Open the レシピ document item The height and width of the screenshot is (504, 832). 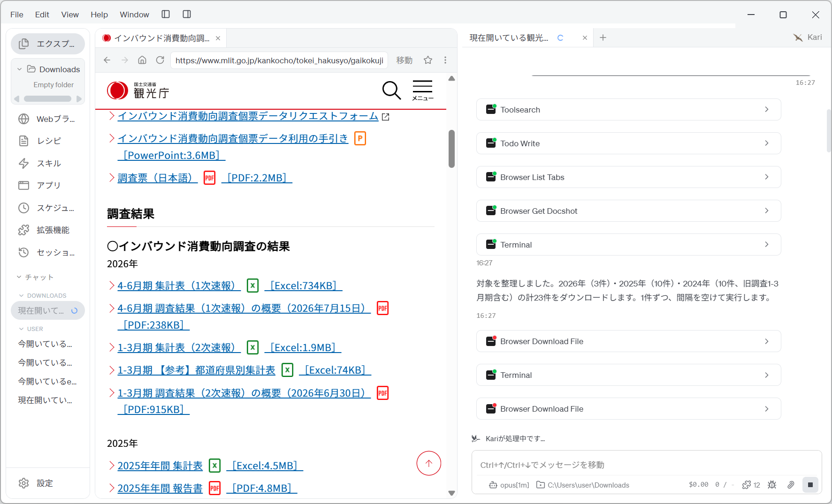click(48, 141)
